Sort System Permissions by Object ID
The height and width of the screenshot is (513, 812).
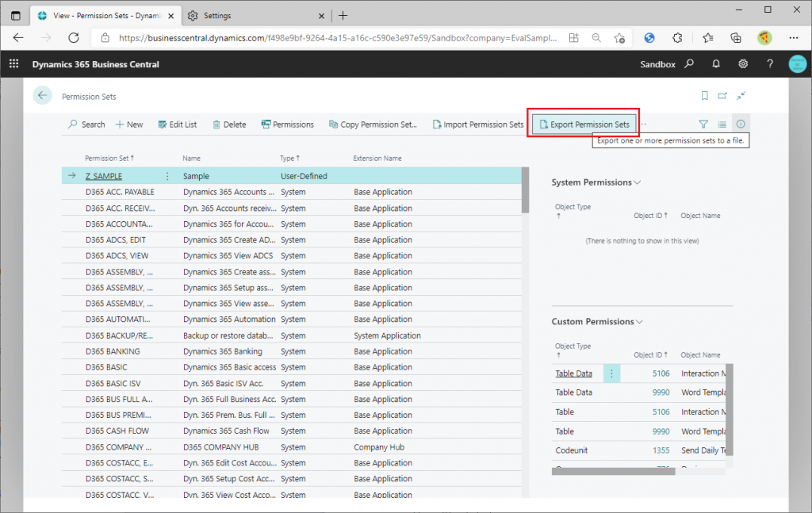[650, 216]
